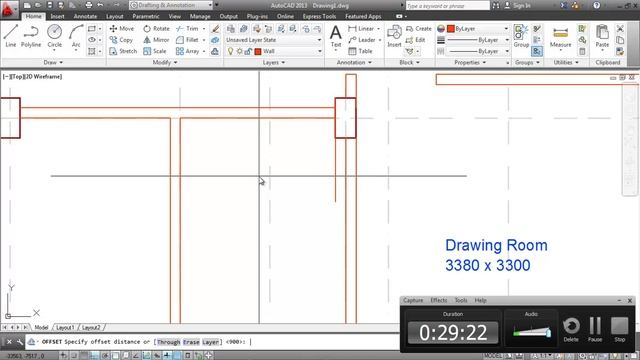This screenshot has width=640, height=360.
Task: Insert a Table
Action: (360, 51)
